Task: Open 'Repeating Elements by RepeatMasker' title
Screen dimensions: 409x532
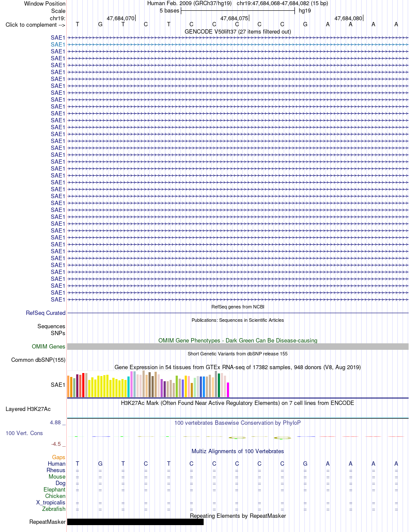Action: (x=238, y=516)
